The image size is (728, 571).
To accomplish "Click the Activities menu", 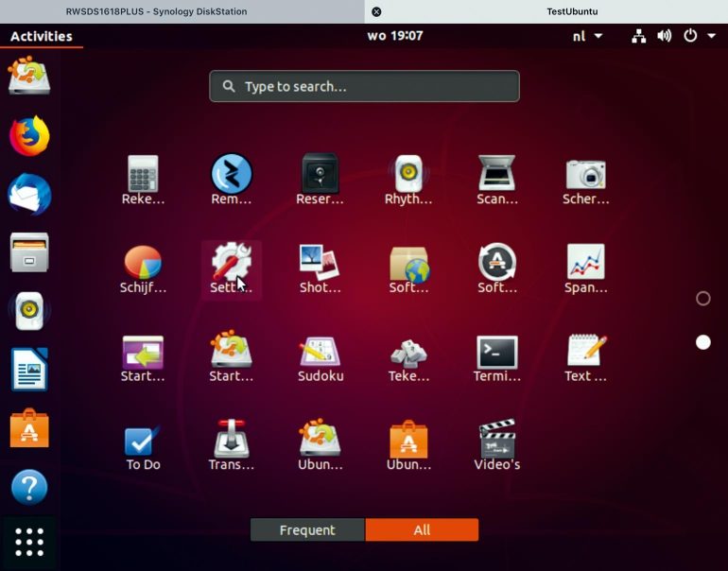I will pos(41,36).
